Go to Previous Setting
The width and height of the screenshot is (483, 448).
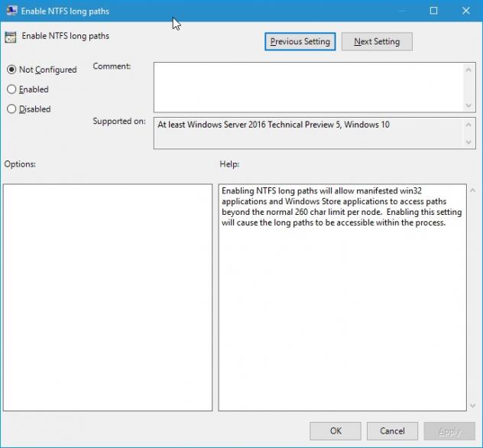click(x=300, y=41)
